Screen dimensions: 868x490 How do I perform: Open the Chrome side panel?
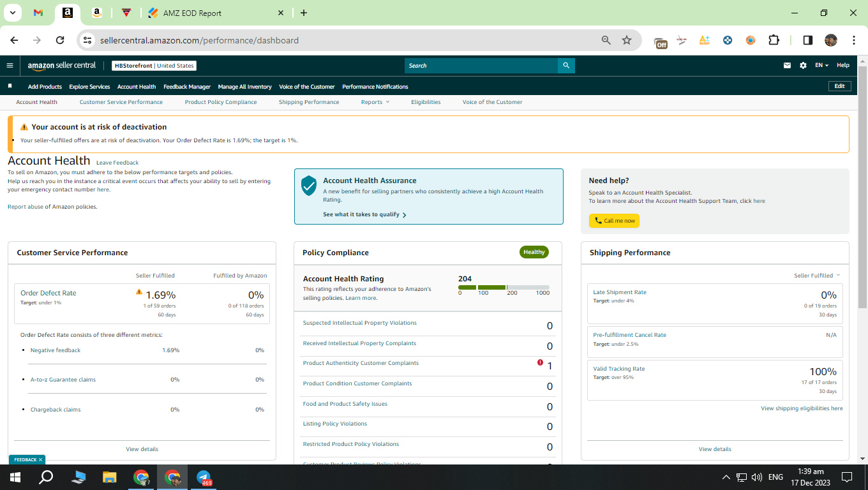point(807,40)
